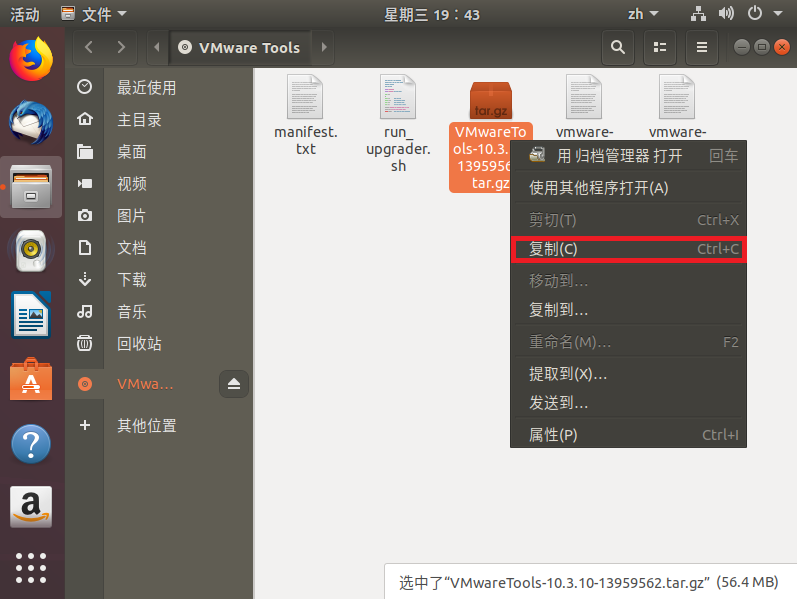This screenshot has width=797, height=599.
Task: Open Properties (属性) from the context menu
Action: pos(553,435)
